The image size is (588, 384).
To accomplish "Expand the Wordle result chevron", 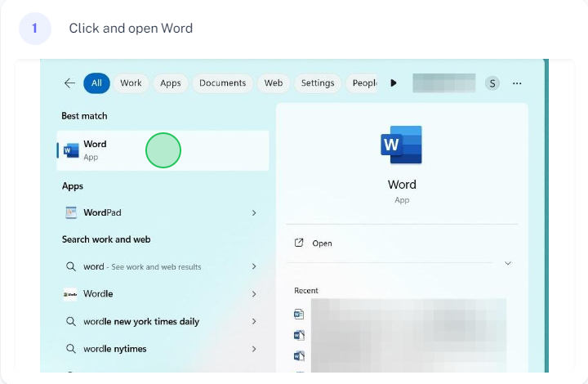I will click(x=254, y=294).
